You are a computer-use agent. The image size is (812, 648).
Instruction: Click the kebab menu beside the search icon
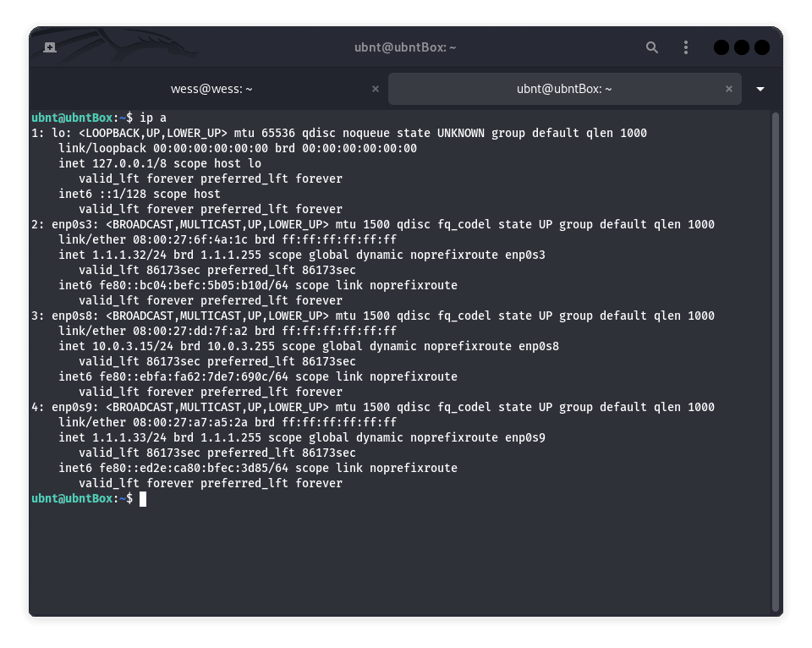tap(685, 47)
